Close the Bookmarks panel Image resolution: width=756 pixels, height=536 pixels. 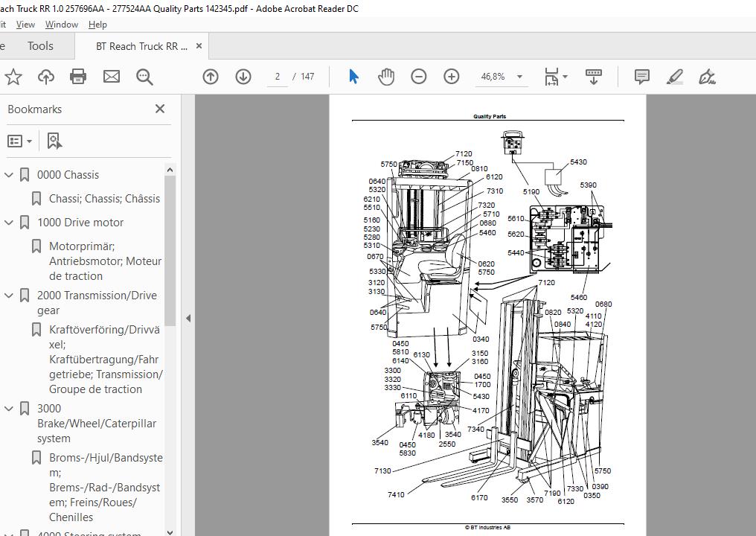click(x=159, y=109)
